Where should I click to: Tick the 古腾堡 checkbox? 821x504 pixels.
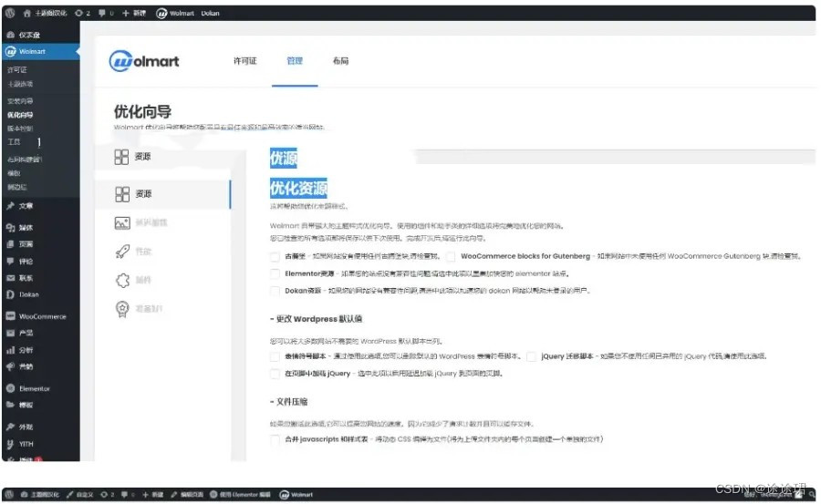pyautogui.click(x=275, y=256)
